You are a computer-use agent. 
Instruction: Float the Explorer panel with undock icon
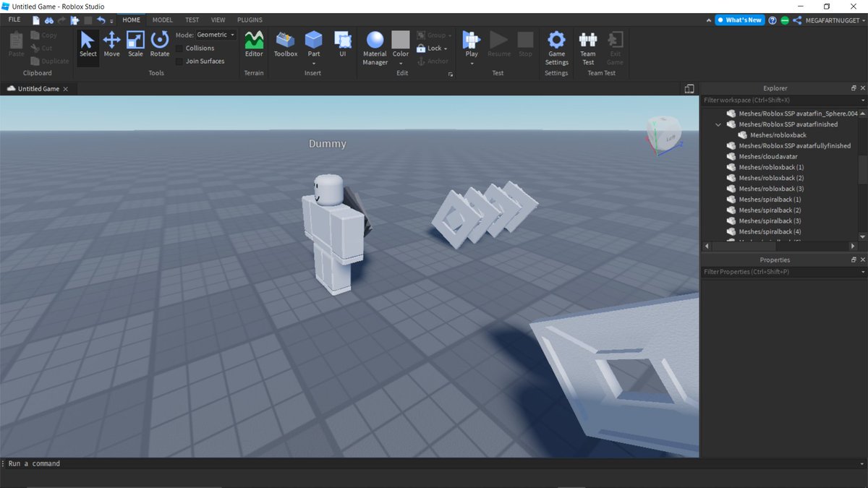(854, 88)
